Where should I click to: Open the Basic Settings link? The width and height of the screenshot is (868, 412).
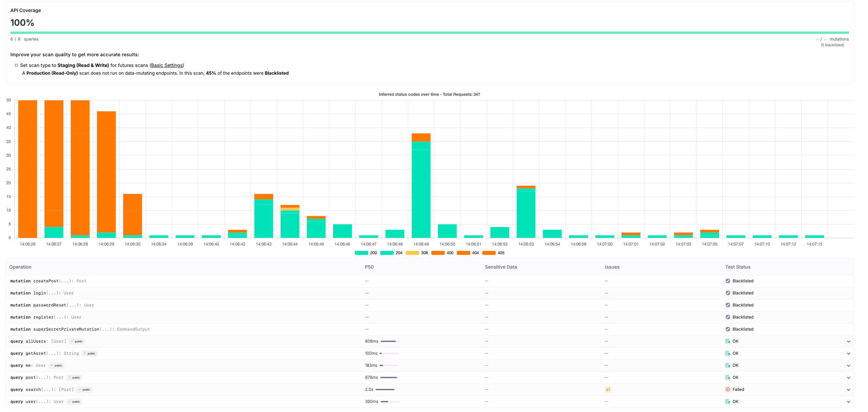pyautogui.click(x=167, y=65)
